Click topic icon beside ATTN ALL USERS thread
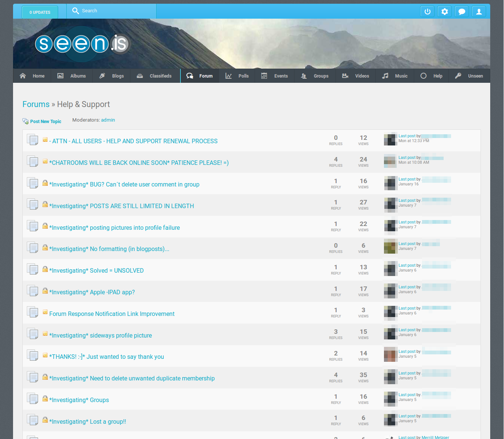Screen dimensions: 504x439 pyautogui.click(x=45, y=139)
